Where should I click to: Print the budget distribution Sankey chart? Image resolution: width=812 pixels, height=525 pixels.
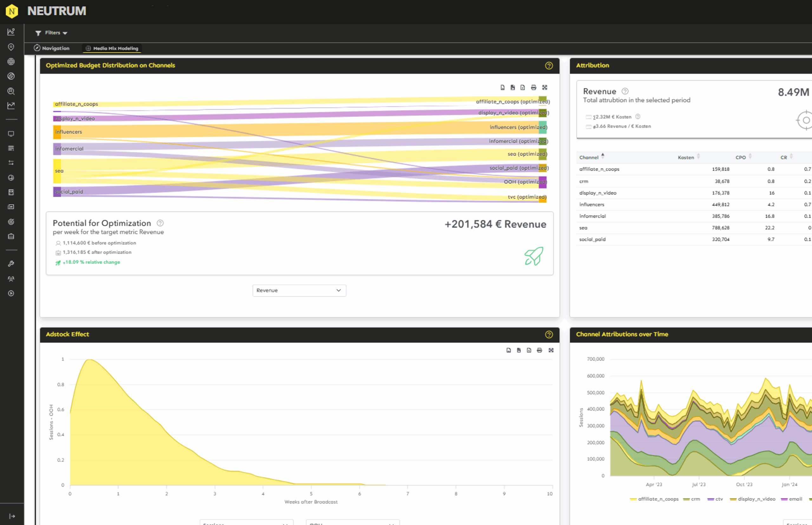pyautogui.click(x=534, y=88)
